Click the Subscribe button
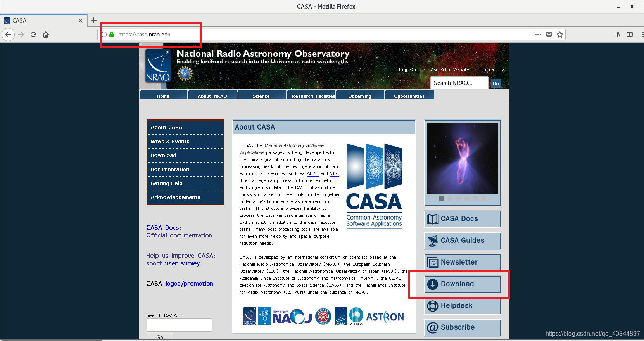Screen dimensions: 644x341 463,328
